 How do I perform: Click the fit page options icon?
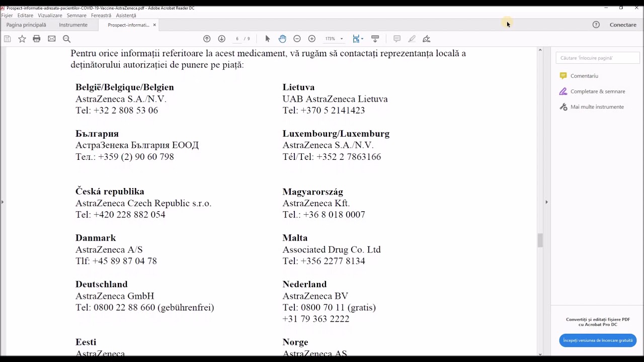click(x=356, y=39)
